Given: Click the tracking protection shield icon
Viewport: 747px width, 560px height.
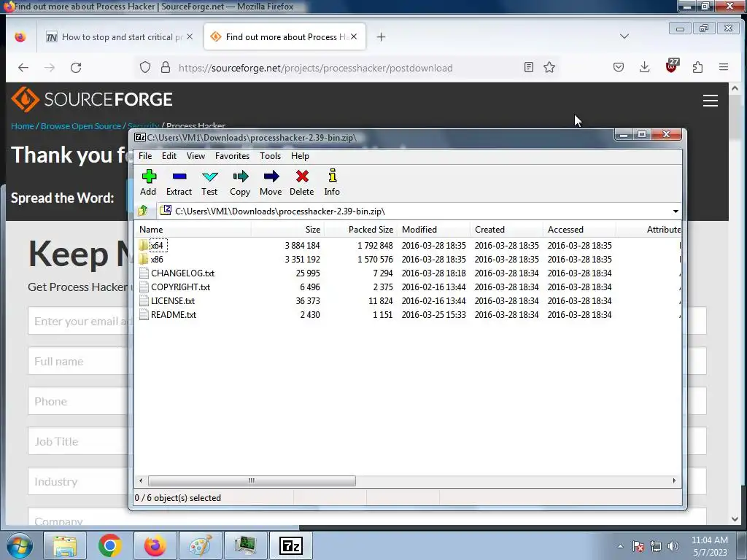Looking at the screenshot, I should [145, 68].
